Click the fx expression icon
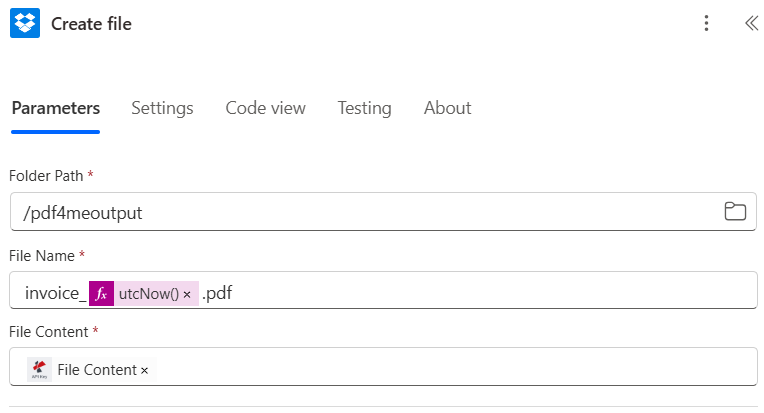The height and width of the screenshot is (413, 764). click(x=101, y=294)
